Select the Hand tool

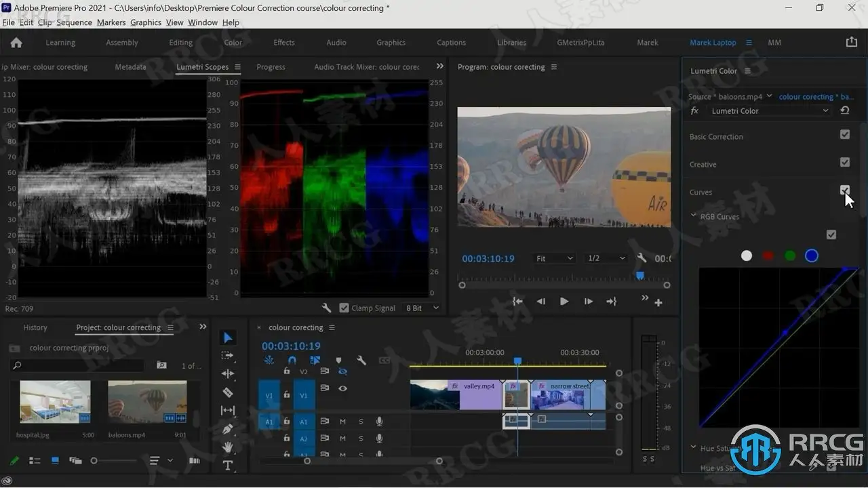[228, 447]
